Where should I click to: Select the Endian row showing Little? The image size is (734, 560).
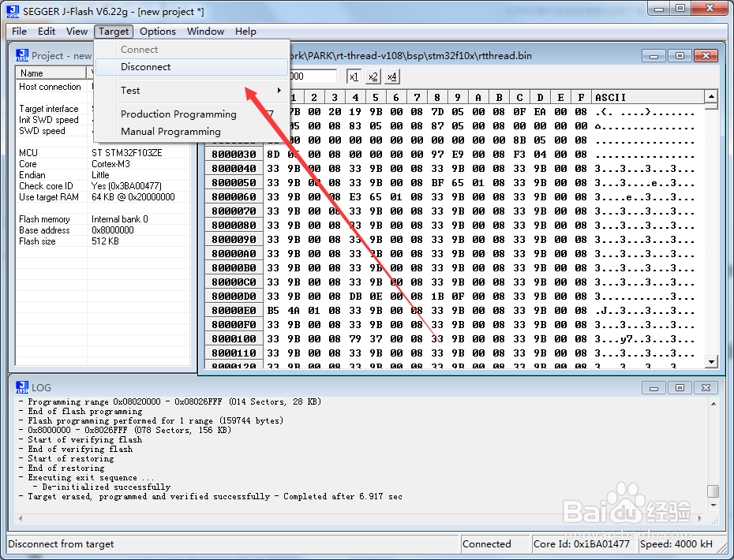(103, 175)
